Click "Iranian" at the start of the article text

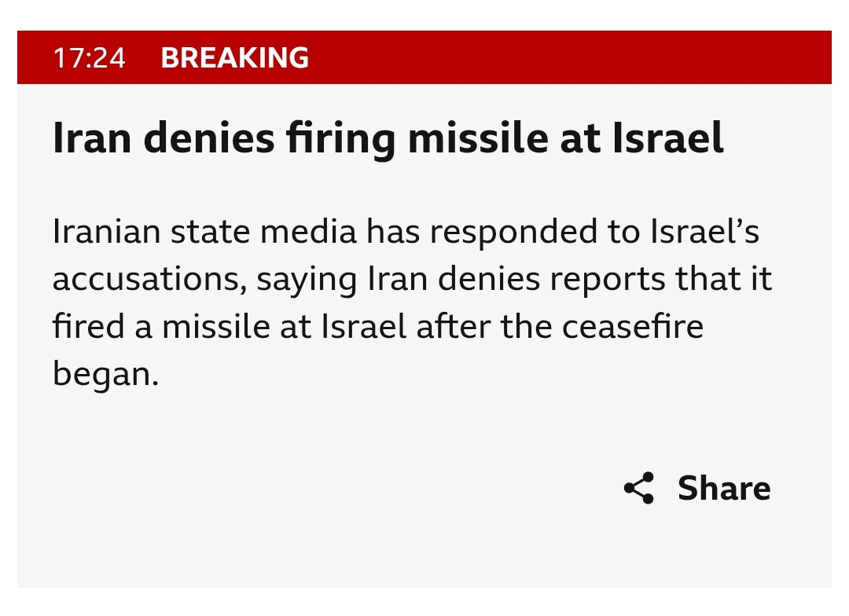pyautogui.click(x=106, y=232)
